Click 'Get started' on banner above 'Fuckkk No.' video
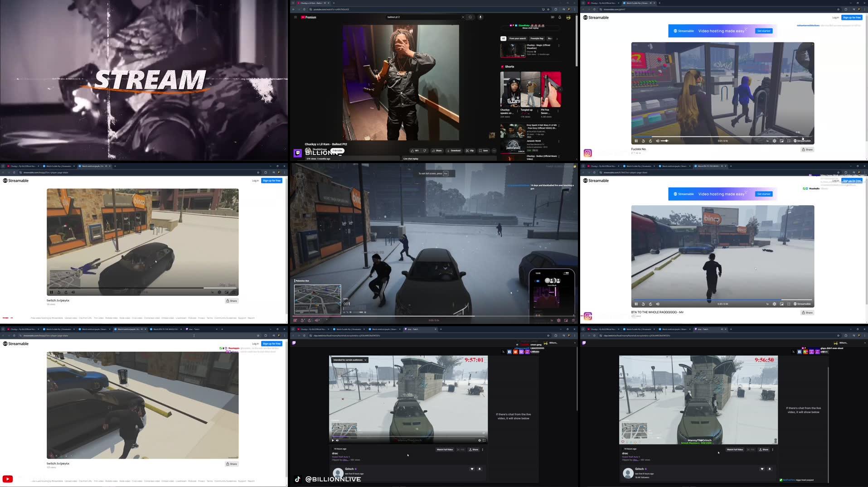The height and width of the screenshot is (487, 868). (x=764, y=31)
